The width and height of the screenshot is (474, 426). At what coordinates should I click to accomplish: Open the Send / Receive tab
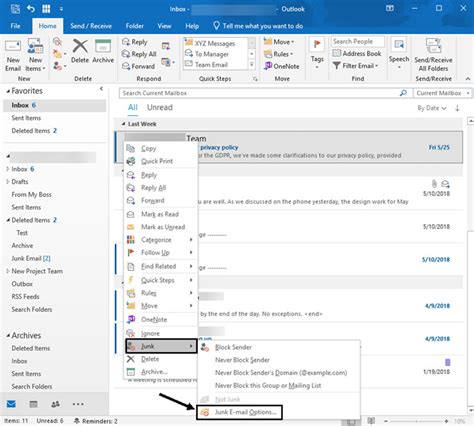[x=91, y=26]
